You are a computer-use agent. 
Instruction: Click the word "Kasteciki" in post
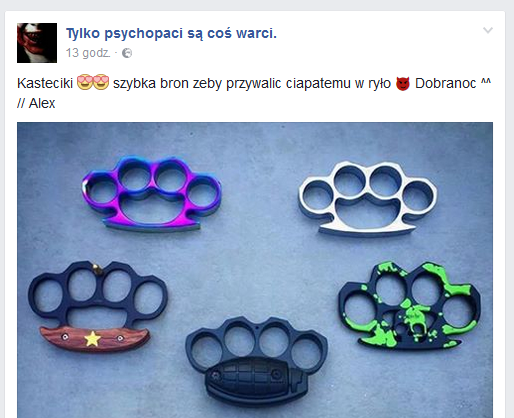click(45, 83)
